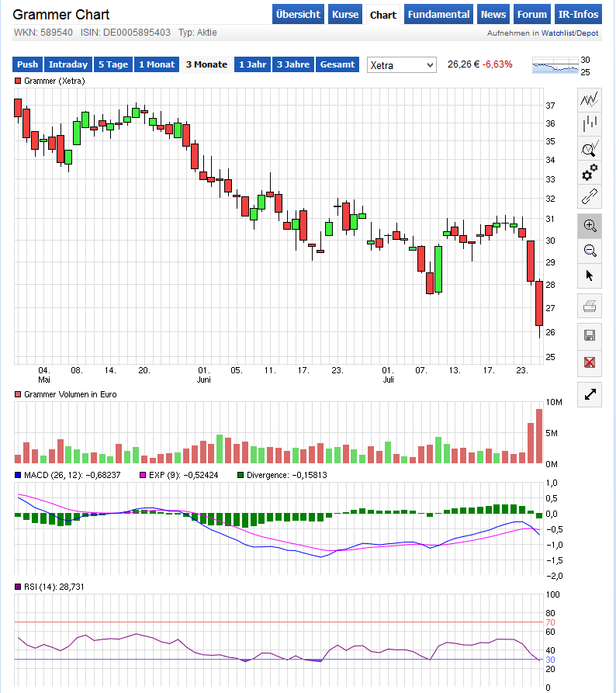Select the line chart type icon
616x693 pixels.
(590, 99)
